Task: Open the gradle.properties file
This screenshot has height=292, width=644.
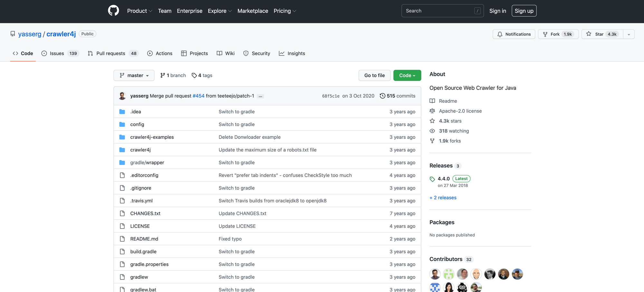Action: pyautogui.click(x=149, y=264)
